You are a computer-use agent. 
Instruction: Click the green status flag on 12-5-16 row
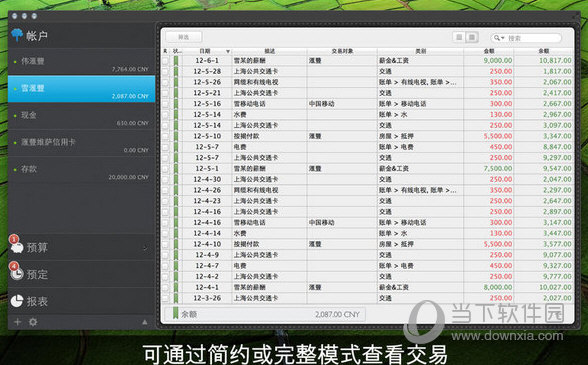[176, 104]
